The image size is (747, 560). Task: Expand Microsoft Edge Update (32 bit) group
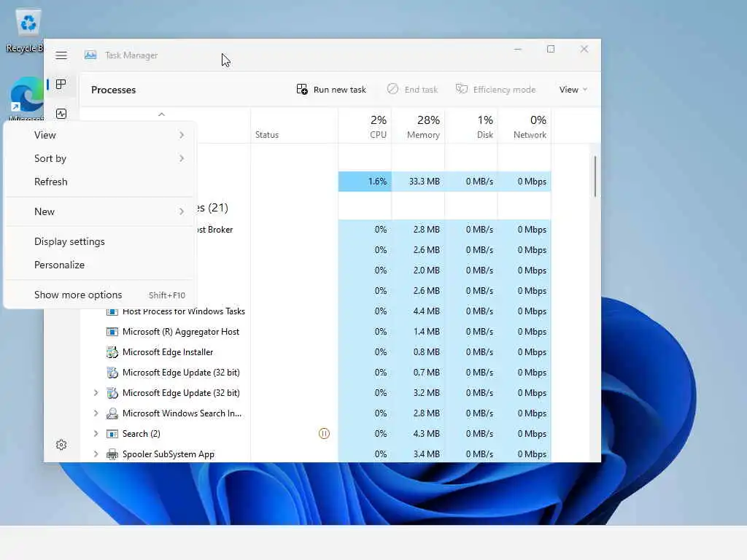click(96, 393)
